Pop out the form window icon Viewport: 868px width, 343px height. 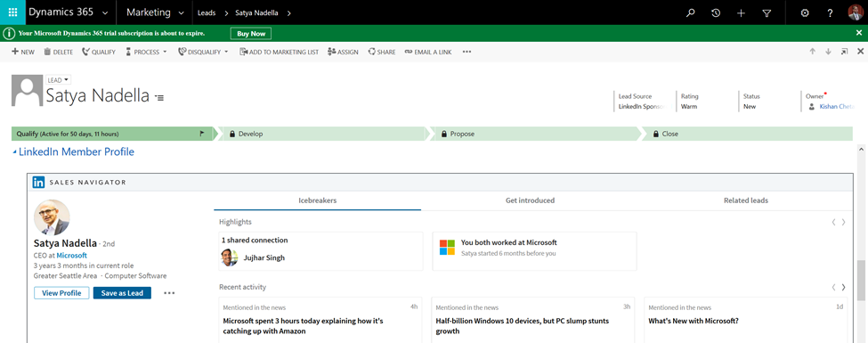pyautogui.click(x=844, y=52)
